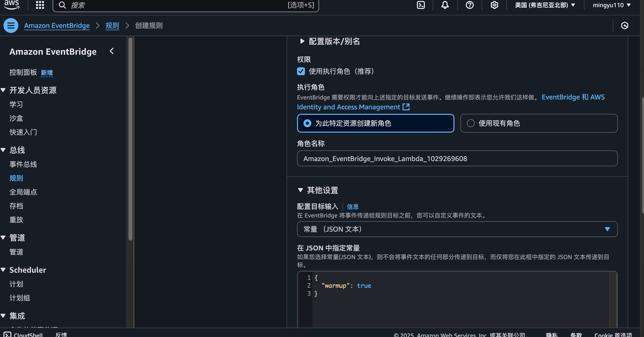
Task: Collapse 管道 sidebar group
Action: [3, 238]
